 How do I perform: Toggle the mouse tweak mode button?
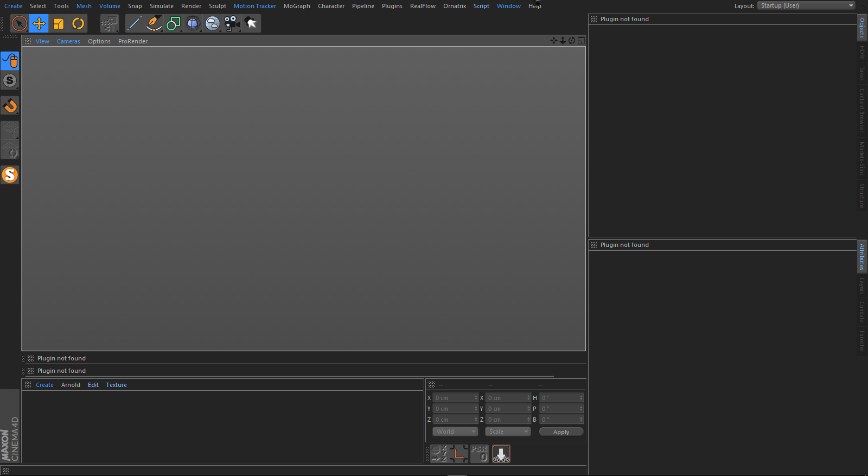click(x=10, y=61)
